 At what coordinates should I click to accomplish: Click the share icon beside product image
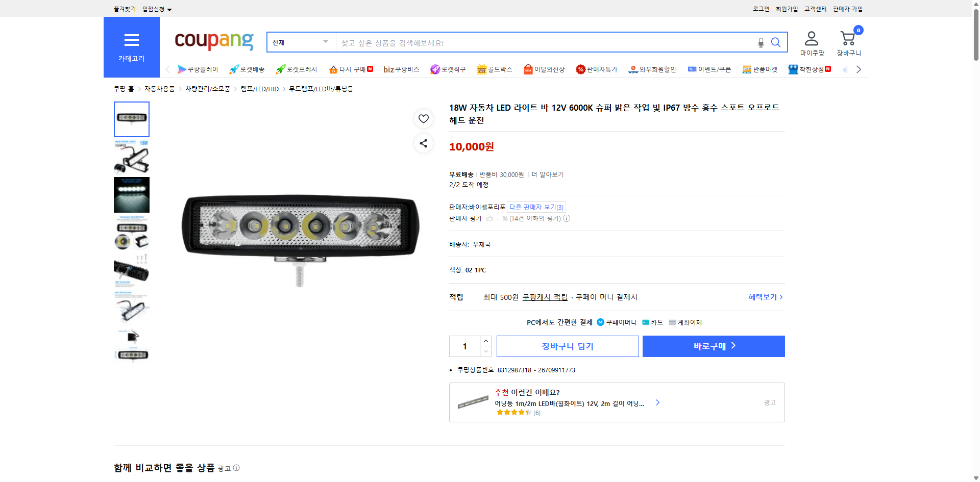(423, 143)
